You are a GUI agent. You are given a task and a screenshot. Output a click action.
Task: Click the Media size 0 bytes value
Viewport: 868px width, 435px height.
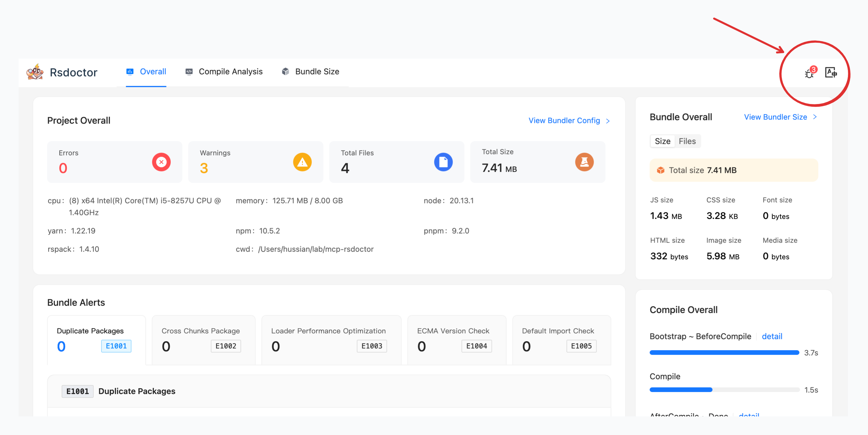776,256
